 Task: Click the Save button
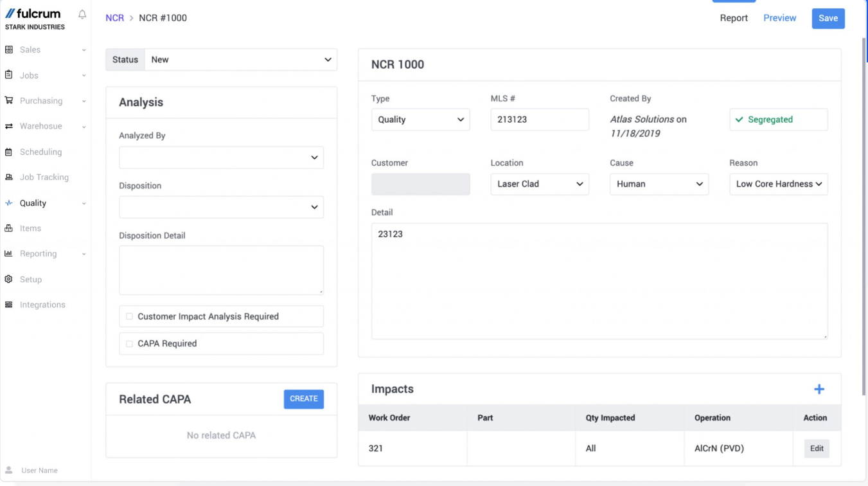828,18
